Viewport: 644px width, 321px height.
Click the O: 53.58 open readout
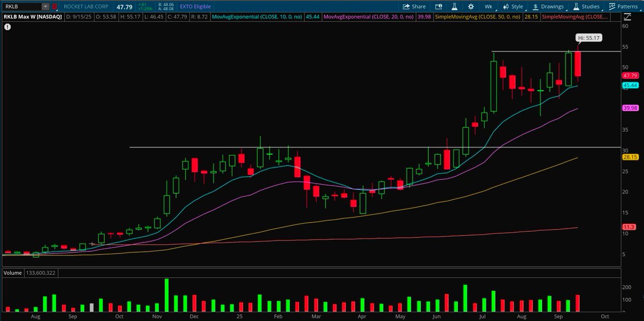[x=105, y=17]
